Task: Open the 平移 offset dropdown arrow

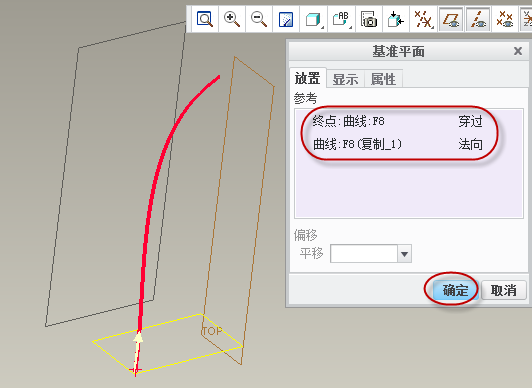Action: (x=404, y=254)
